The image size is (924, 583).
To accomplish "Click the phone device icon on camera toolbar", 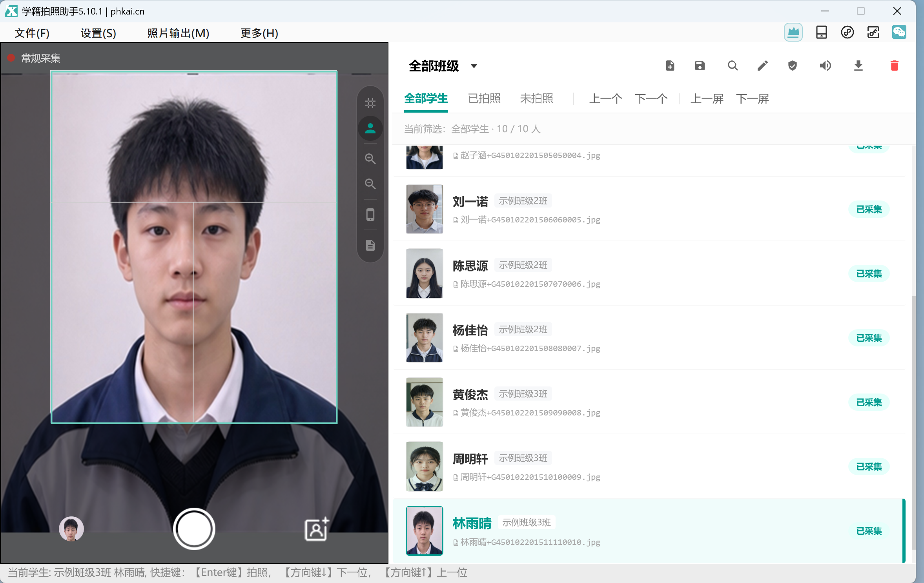I will (370, 215).
